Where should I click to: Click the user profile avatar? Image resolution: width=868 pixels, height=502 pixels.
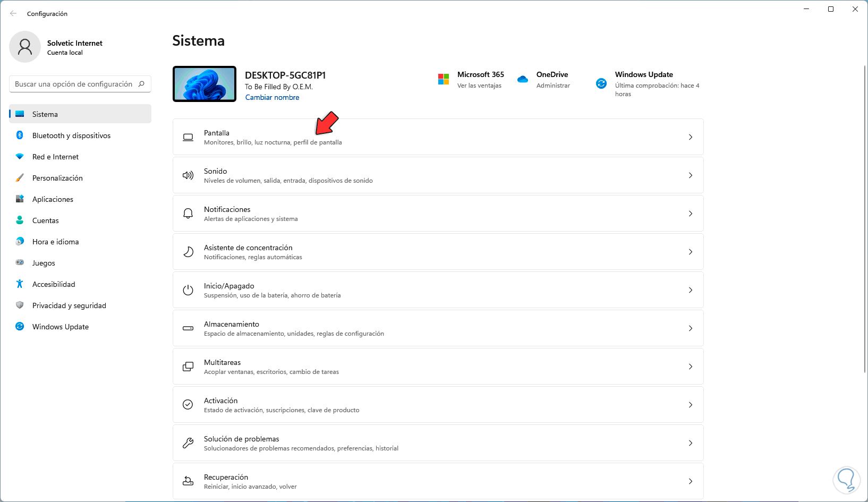(x=25, y=47)
